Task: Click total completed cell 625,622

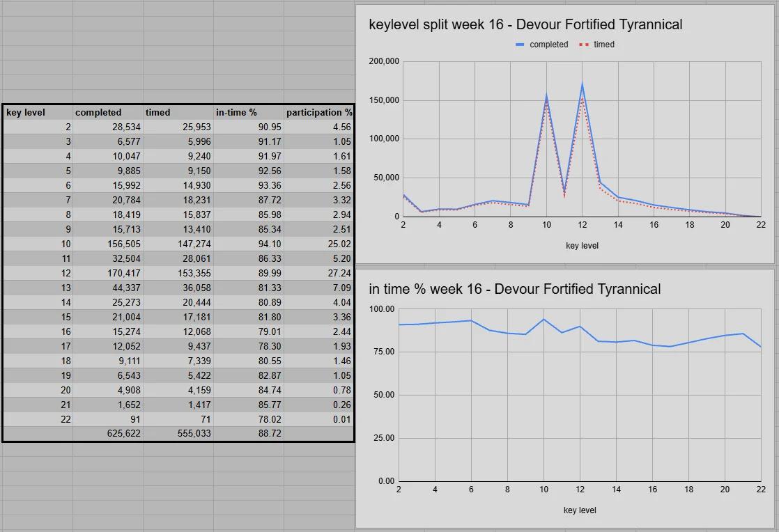Action: 108,433
